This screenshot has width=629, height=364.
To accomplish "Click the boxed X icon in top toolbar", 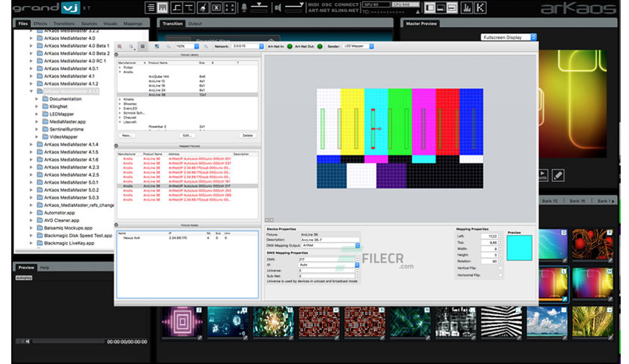I will [x=217, y=8].
